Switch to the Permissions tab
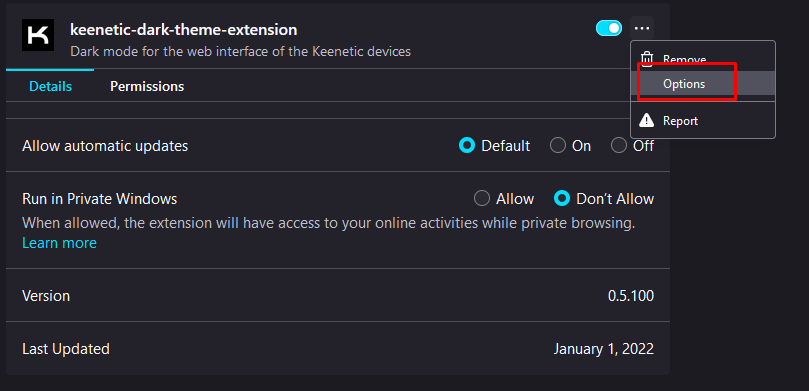Image resolution: width=809 pixels, height=391 pixels. (147, 86)
